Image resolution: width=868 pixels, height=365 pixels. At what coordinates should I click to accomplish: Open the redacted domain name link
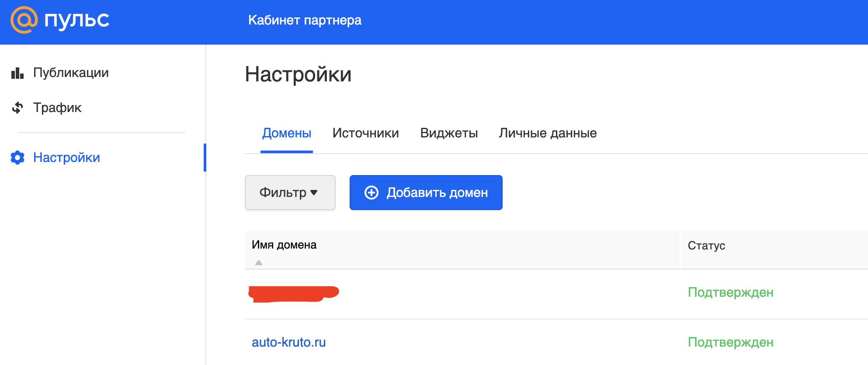(293, 293)
